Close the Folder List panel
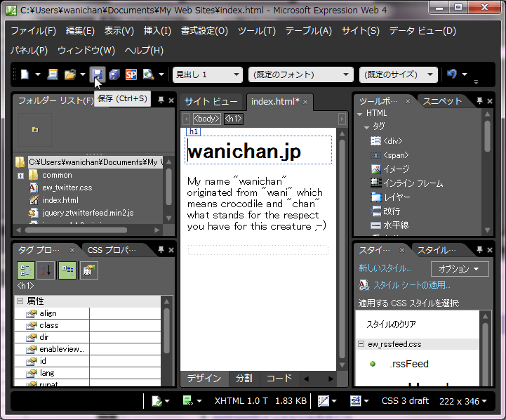 [x=171, y=100]
